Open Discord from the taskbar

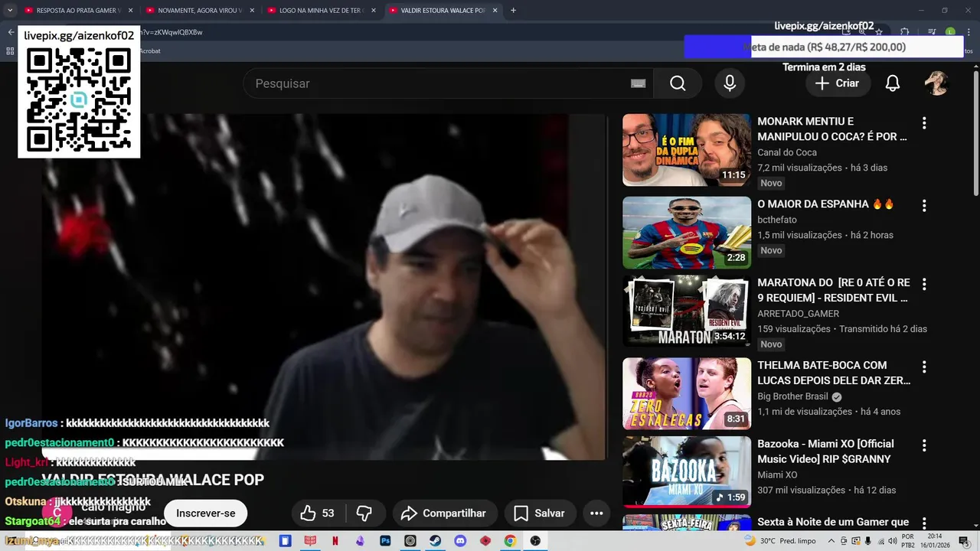tap(460, 541)
